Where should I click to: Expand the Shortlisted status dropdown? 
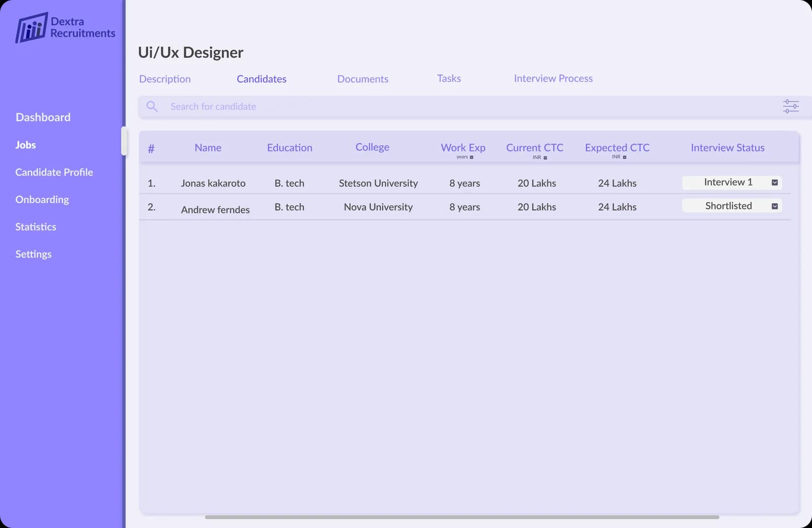(x=775, y=206)
